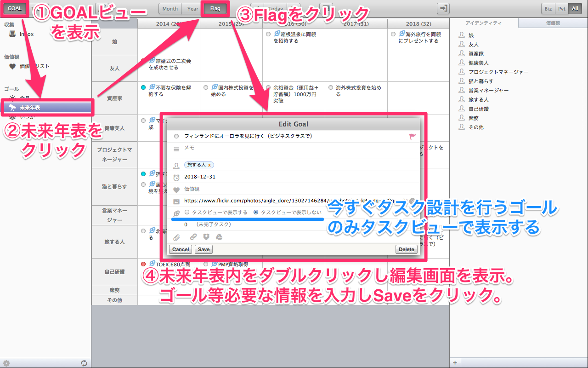Mark 海外旅行を両親にプレゼントする goal complete
The image size is (588, 368).
click(393, 34)
